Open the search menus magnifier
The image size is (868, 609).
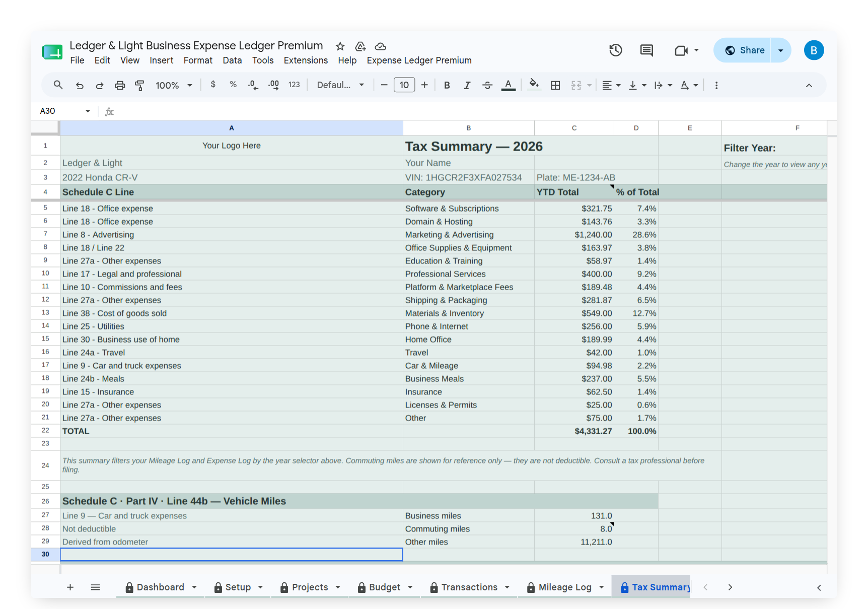(58, 85)
